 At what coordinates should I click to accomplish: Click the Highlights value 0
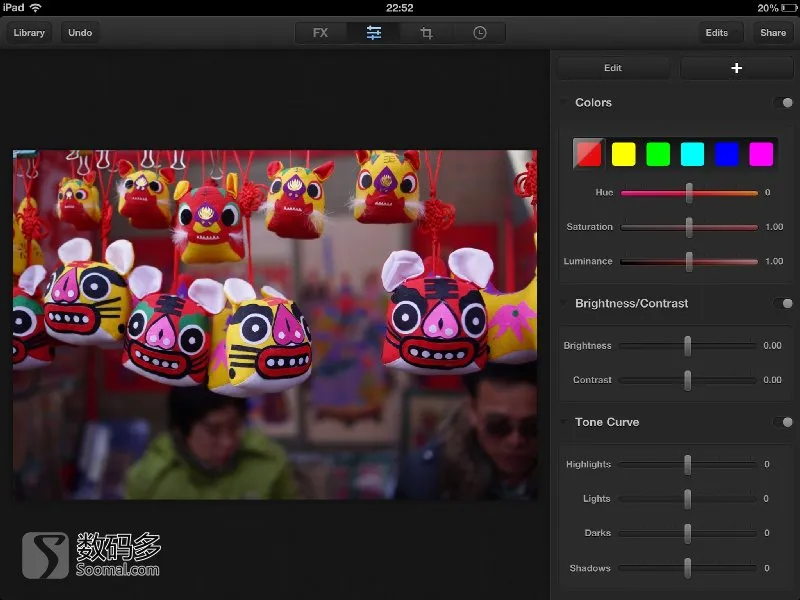(766, 464)
